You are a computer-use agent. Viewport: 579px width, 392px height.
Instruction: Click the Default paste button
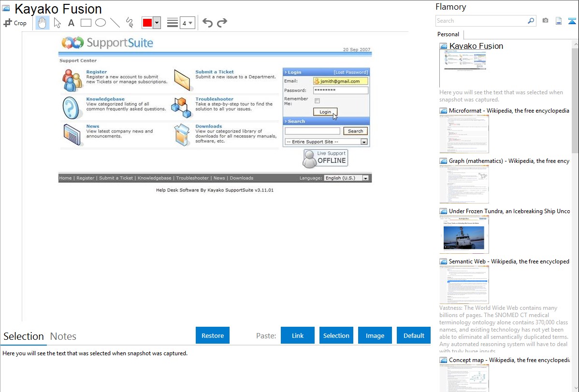414,335
